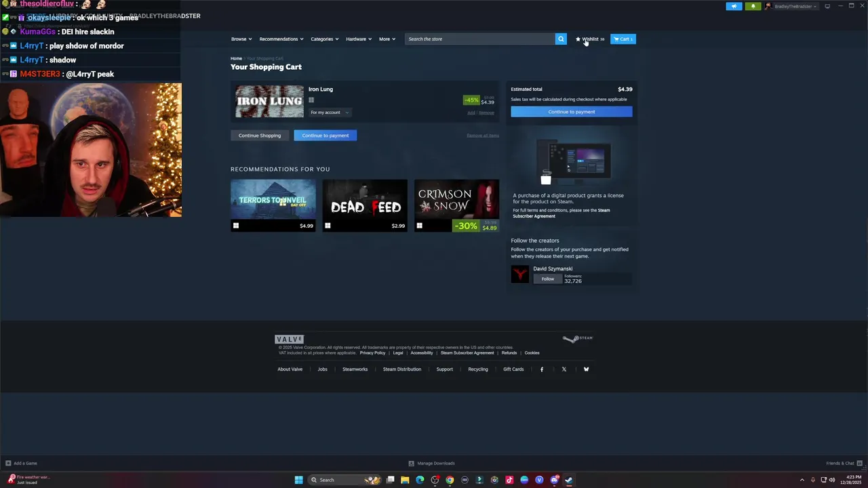
Task: Show hidden system tray icons
Action: [802, 480]
